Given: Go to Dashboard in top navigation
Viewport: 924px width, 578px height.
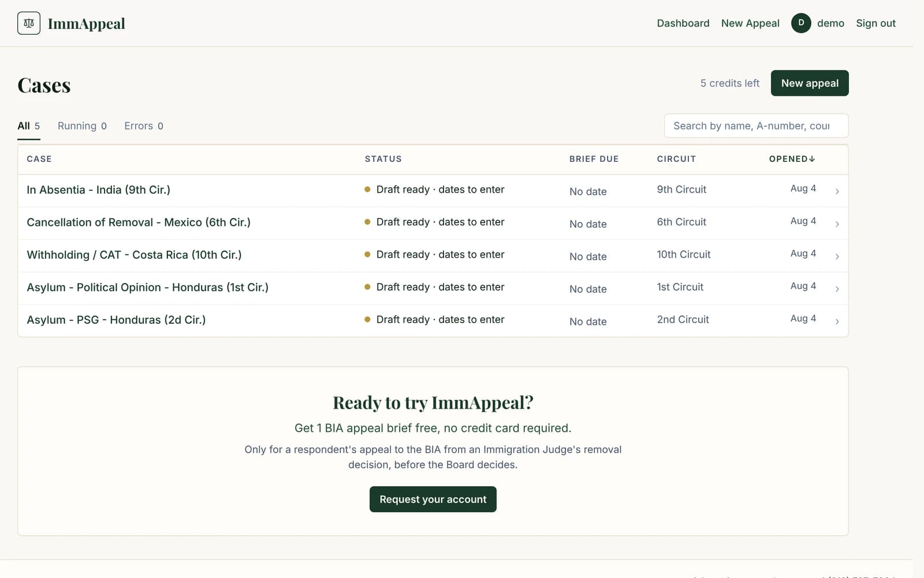Looking at the screenshot, I should click(683, 23).
